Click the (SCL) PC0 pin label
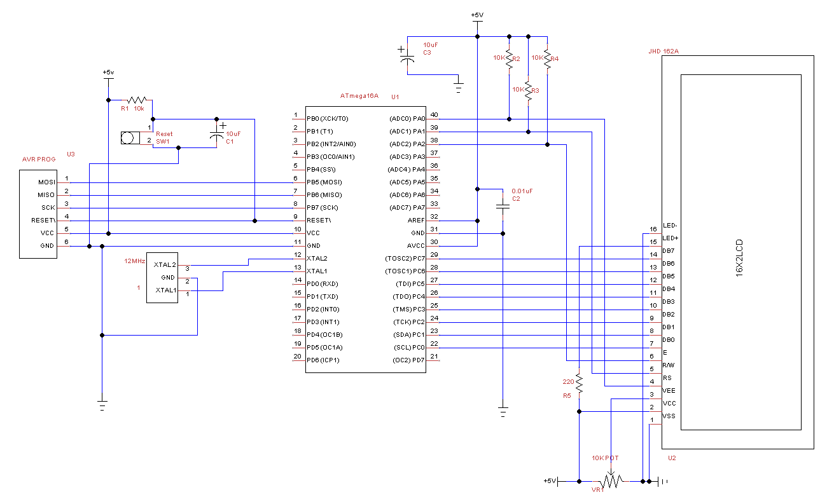 408,348
